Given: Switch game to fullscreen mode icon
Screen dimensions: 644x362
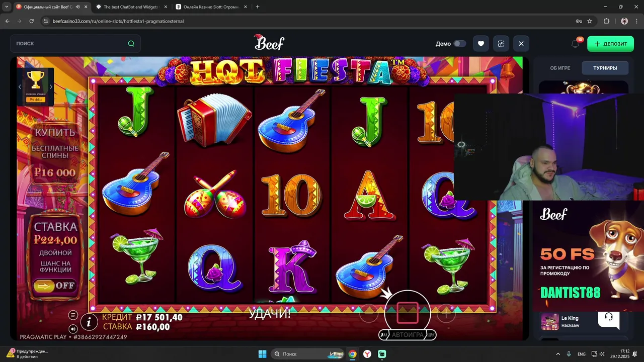Looking at the screenshot, I should (x=501, y=44).
